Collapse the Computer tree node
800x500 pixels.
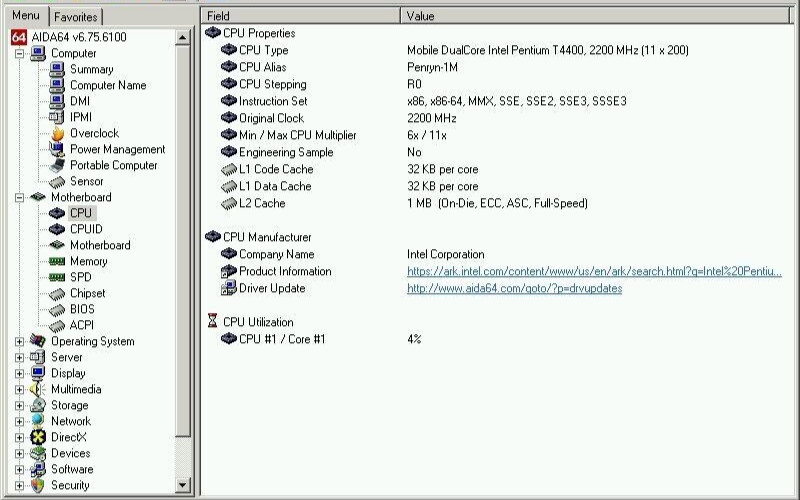tap(19, 53)
